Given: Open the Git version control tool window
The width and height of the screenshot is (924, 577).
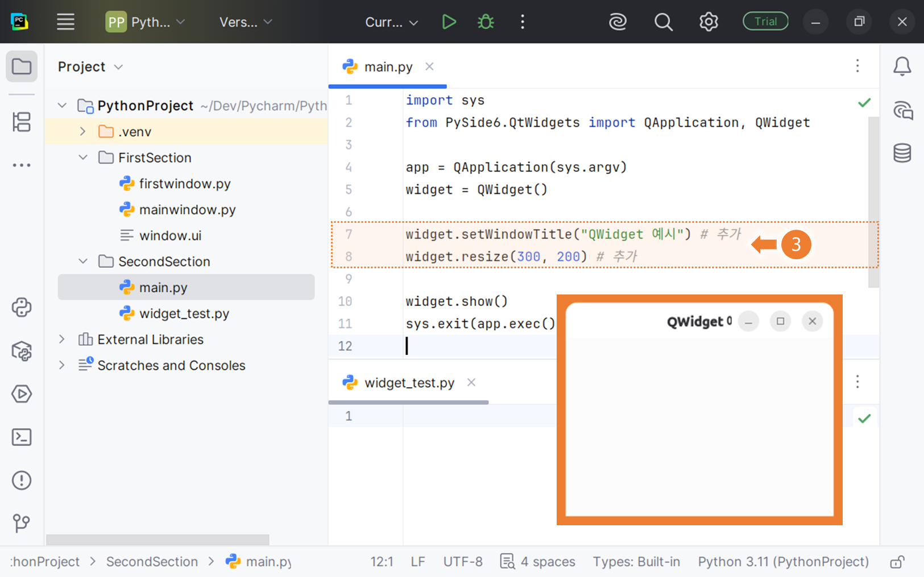Looking at the screenshot, I should (x=22, y=523).
